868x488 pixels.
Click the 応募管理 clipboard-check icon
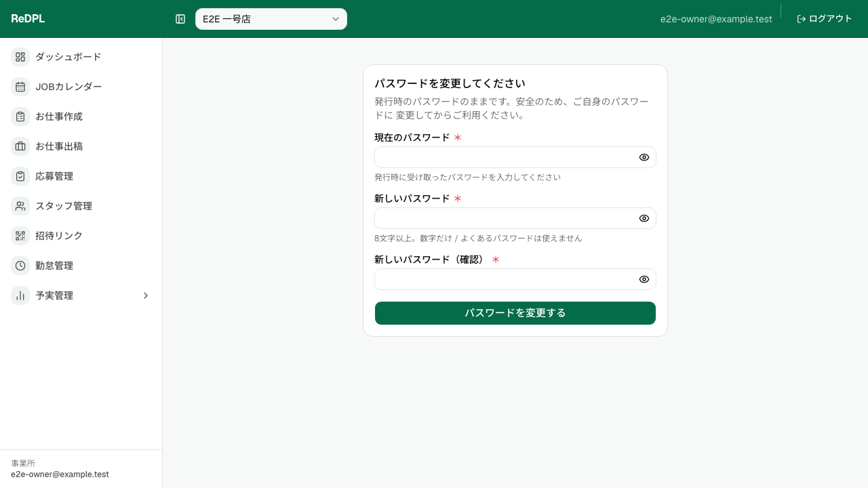pyautogui.click(x=20, y=176)
